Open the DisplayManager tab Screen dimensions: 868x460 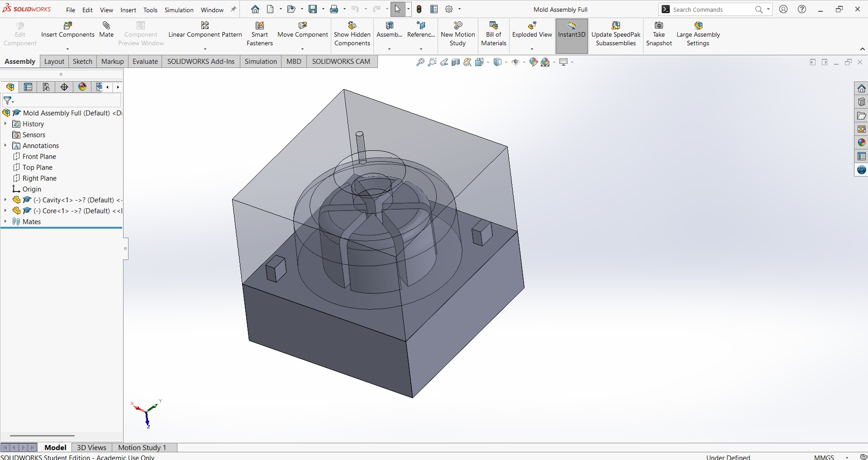(82, 87)
